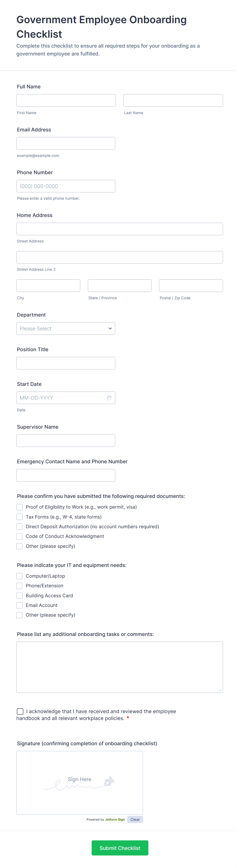
Task: Tick the Building Access Card box
Action: 20,596
